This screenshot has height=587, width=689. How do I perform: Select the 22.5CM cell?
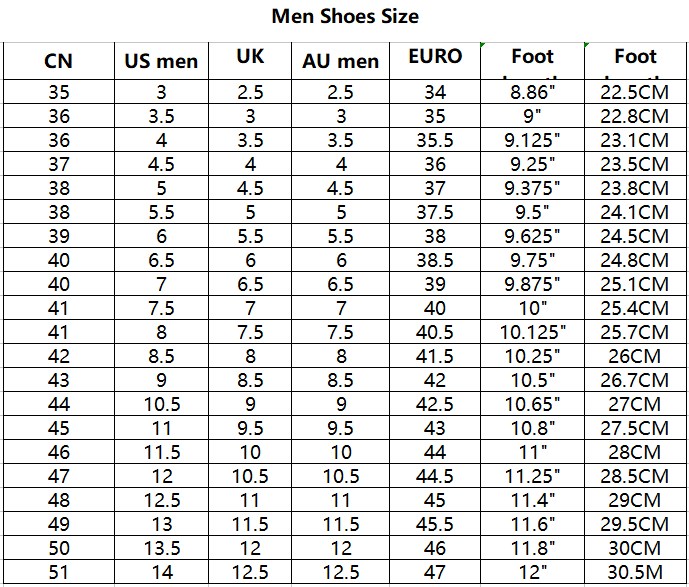coord(635,92)
